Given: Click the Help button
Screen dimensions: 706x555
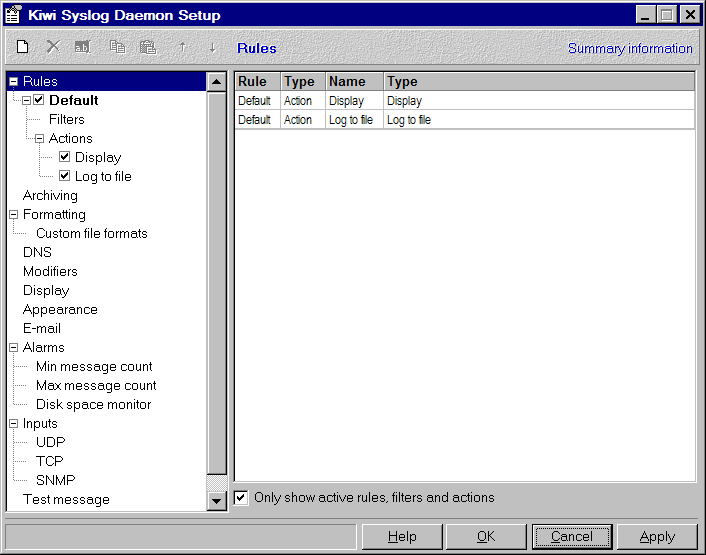Looking at the screenshot, I should (x=402, y=537).
